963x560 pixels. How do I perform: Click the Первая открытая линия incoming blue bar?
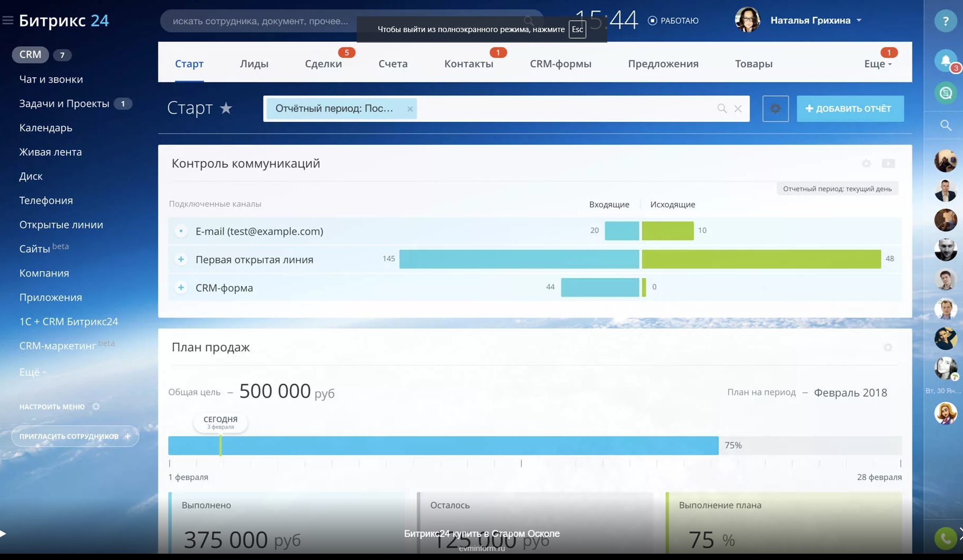[x=519, y=259]
